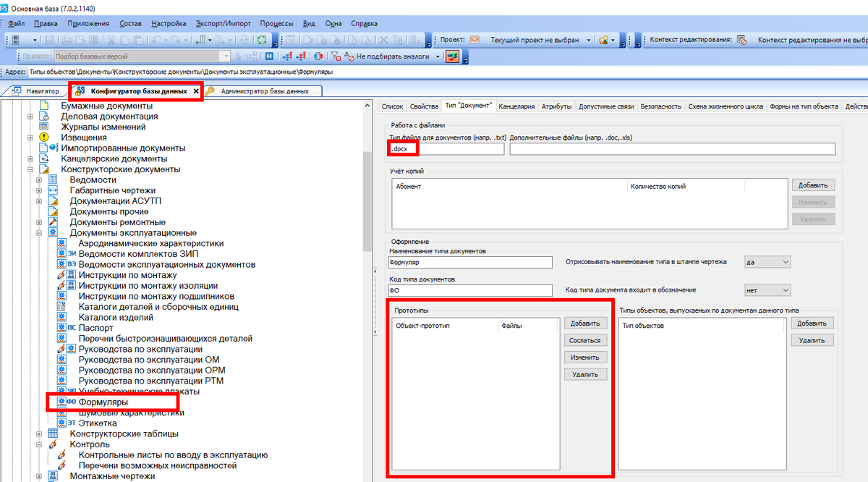Click Добавить button in Прототипы section
This screenshot has width=868, height=482.
click(585, 324)
